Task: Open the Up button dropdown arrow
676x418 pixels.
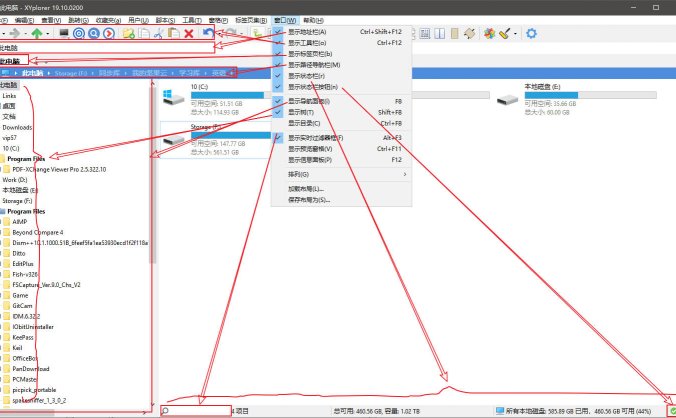Action: click(x=47, y=34)
